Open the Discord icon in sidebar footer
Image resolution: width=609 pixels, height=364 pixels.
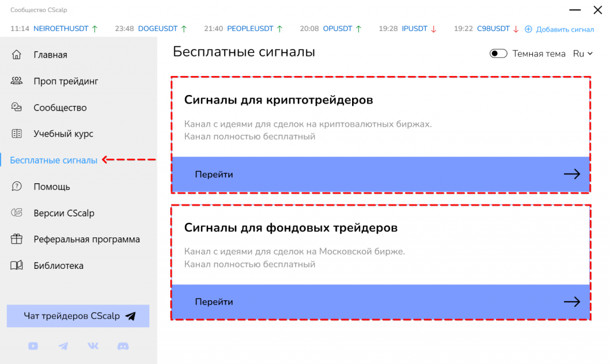pos(124,346)
